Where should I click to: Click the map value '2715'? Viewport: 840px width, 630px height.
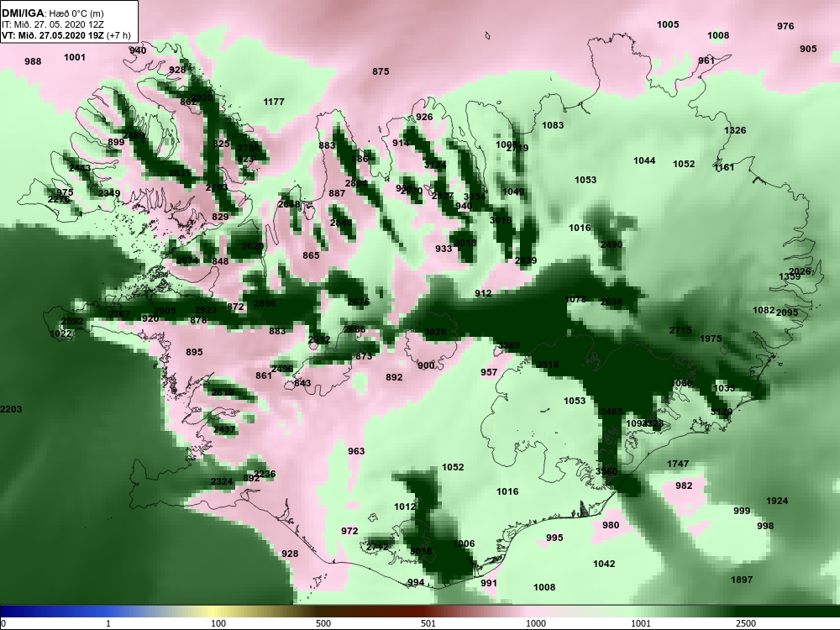pos(680,330)
